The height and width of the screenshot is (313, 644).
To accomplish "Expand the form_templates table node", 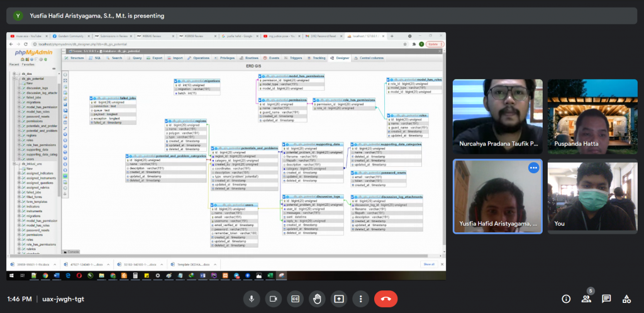I will pos(19,202).
